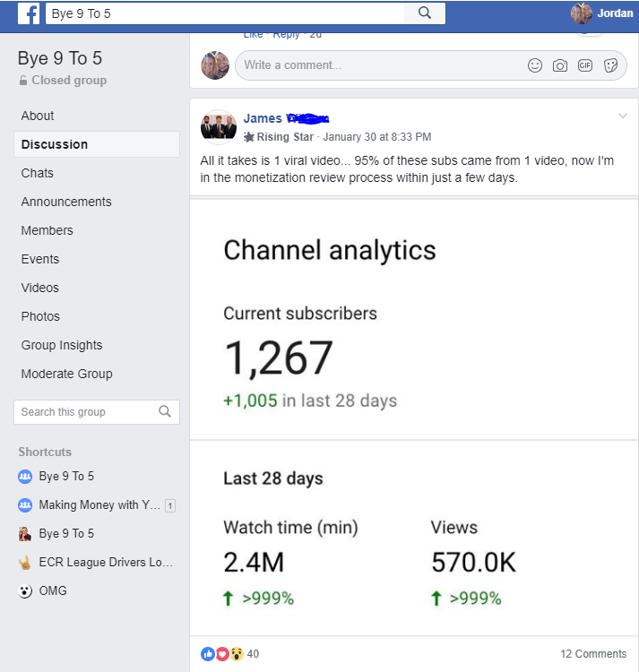The image size is (639, 672).
Task: Click the Search this group field
Action: coord(97,412)
